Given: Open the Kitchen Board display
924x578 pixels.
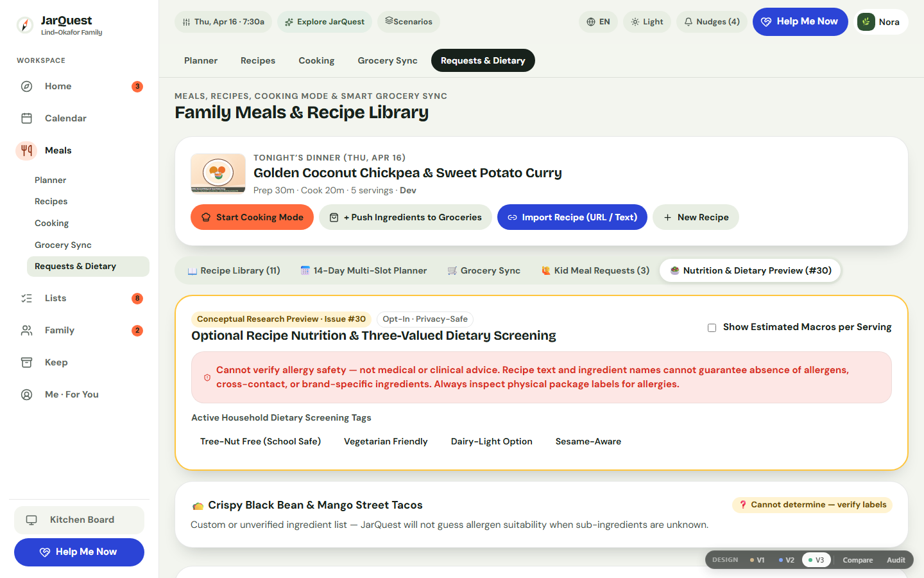Looking at the screenshot, I should coord(79,520).
